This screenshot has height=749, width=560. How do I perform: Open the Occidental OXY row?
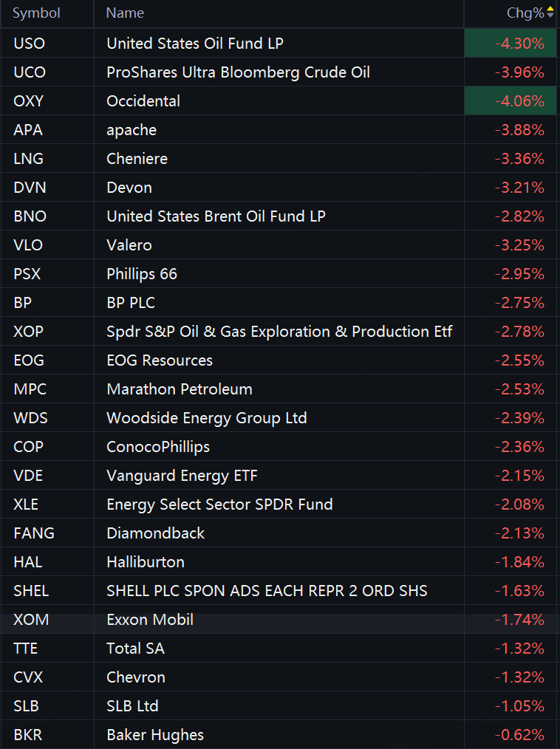point(279,100)
